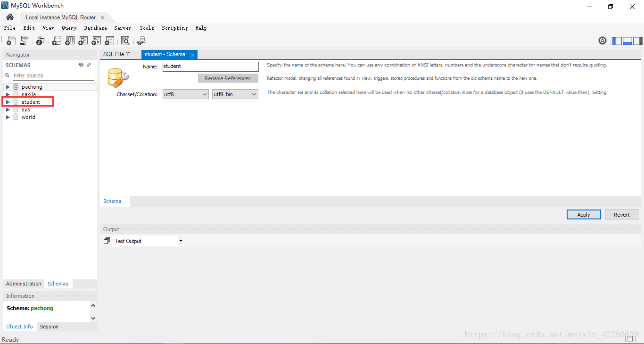Click the pachong database icon

[16, 87]
